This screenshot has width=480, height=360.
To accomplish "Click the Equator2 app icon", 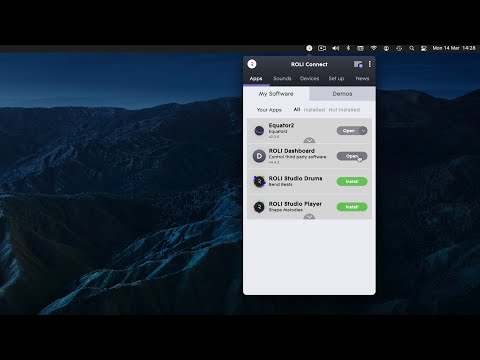I will pos(259,131).
